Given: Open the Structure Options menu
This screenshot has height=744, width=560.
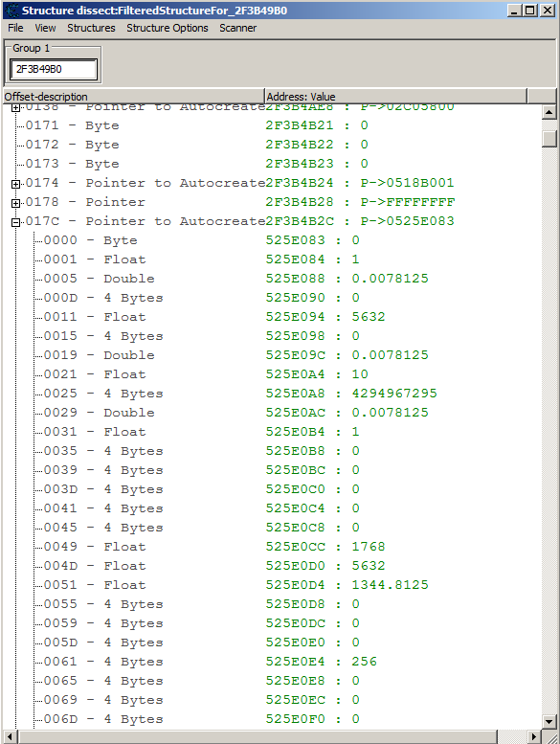Looking at the screenshot, I should click(x=167, y=28).
